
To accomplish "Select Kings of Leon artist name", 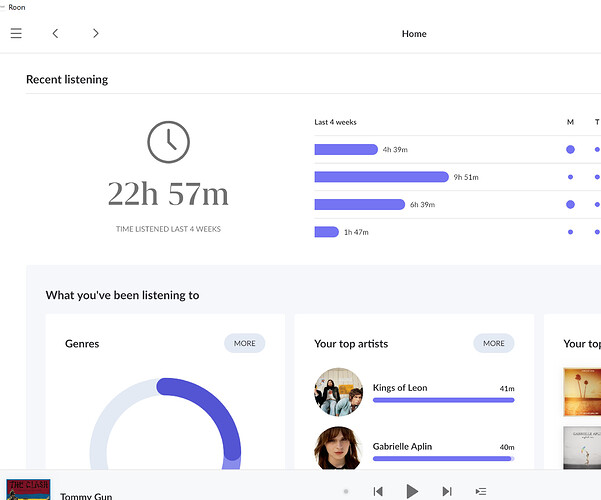I will (x=400, y=388).
